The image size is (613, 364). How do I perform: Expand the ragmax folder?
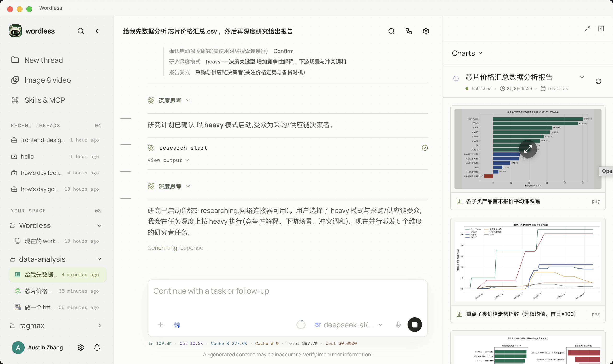point(99,325)
